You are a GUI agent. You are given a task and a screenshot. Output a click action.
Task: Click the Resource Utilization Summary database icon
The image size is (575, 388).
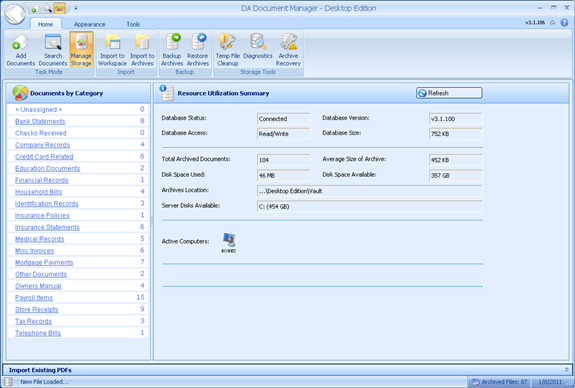[167, 93]
